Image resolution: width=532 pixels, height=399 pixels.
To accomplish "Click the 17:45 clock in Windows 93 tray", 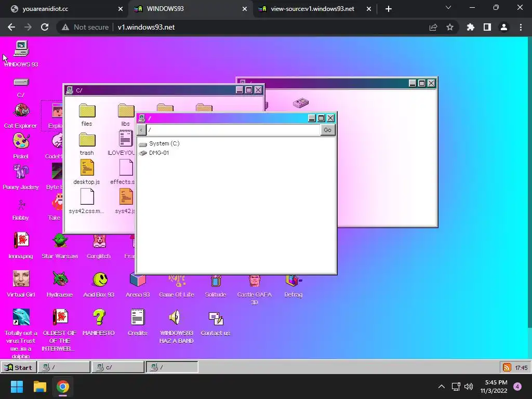I will point(521,368).
